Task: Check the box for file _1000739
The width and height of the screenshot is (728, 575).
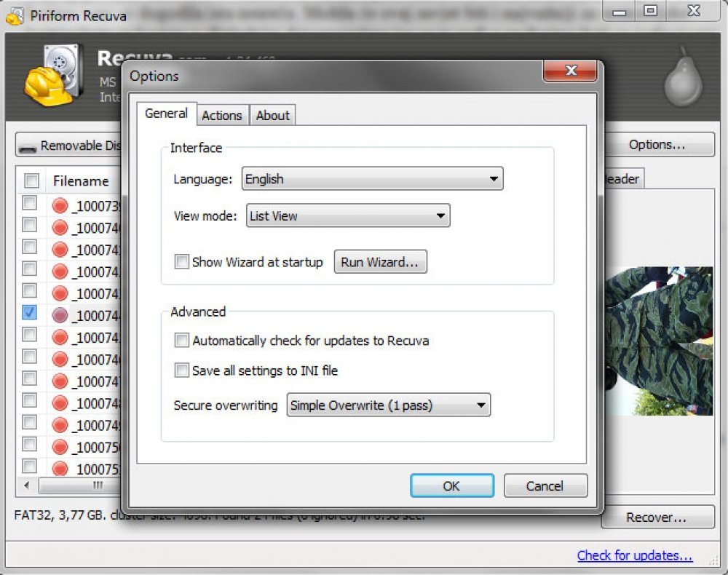Action: [29, 203]
